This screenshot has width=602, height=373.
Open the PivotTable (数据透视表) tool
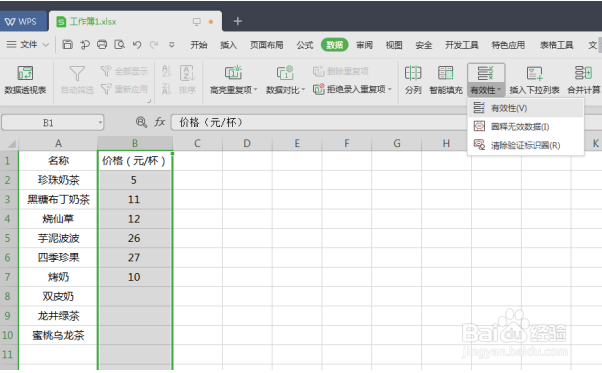(x=25, y=80)
